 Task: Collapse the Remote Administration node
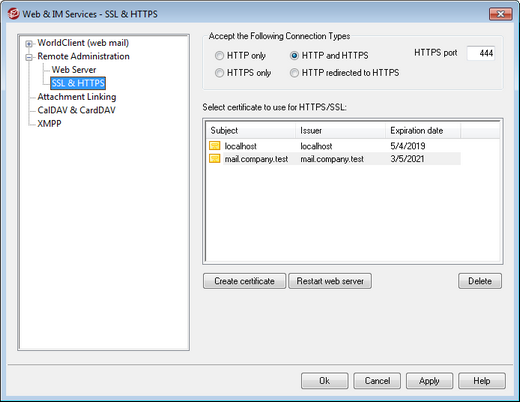pyautogui.click(x=29, y=57)
